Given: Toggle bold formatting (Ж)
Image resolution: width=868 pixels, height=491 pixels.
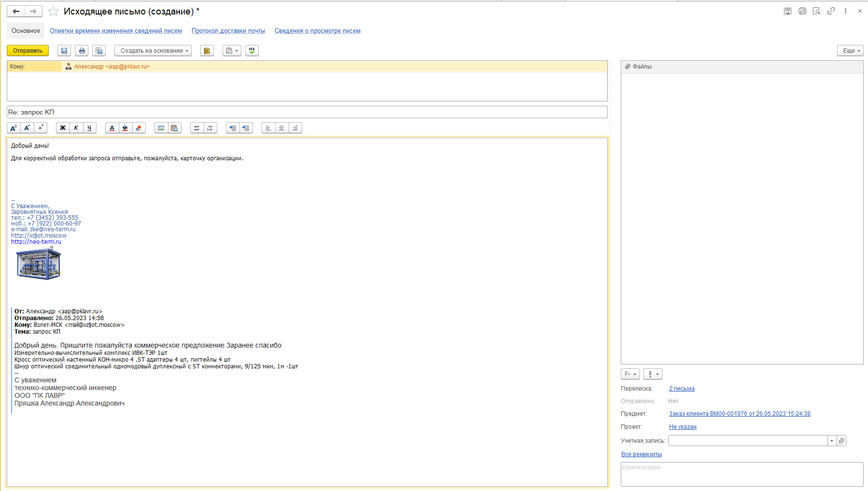Looking at the screenshot, I should pyautogui.click(x=63, y=128).
